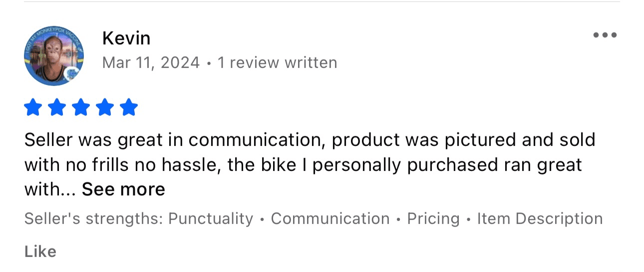
Task: Click the Item Description seller strength
Action: 540,219
